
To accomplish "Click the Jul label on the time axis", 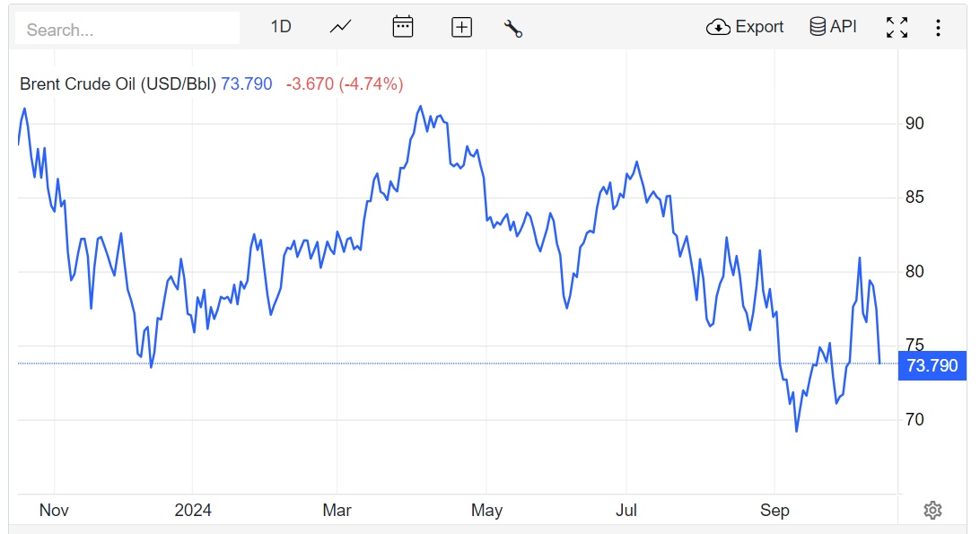I will [x=626, y=511].
